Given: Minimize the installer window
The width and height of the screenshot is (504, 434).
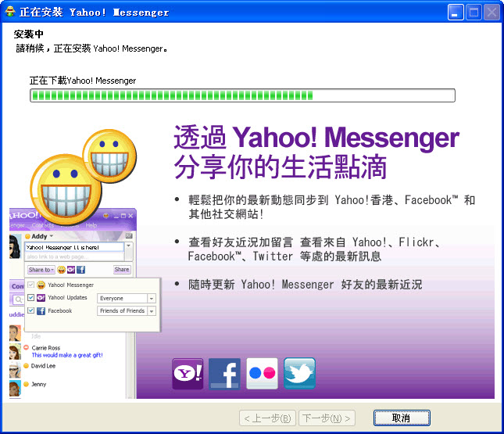Looking at the screenshot, I should pyautogui.click(x=456, y=13).
